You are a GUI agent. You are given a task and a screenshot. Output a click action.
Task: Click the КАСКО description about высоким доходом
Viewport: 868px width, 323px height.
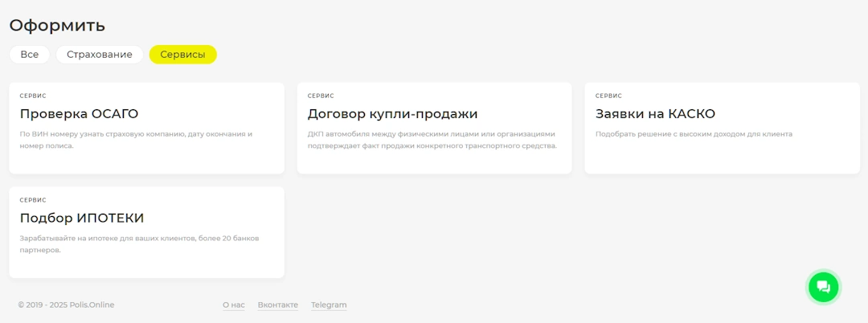(694, 134)
